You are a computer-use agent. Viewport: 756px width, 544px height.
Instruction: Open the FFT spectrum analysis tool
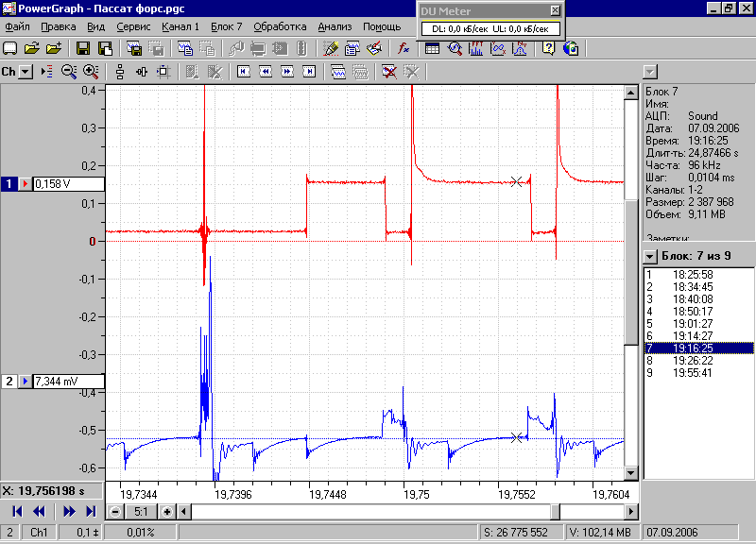coord(476,48)
